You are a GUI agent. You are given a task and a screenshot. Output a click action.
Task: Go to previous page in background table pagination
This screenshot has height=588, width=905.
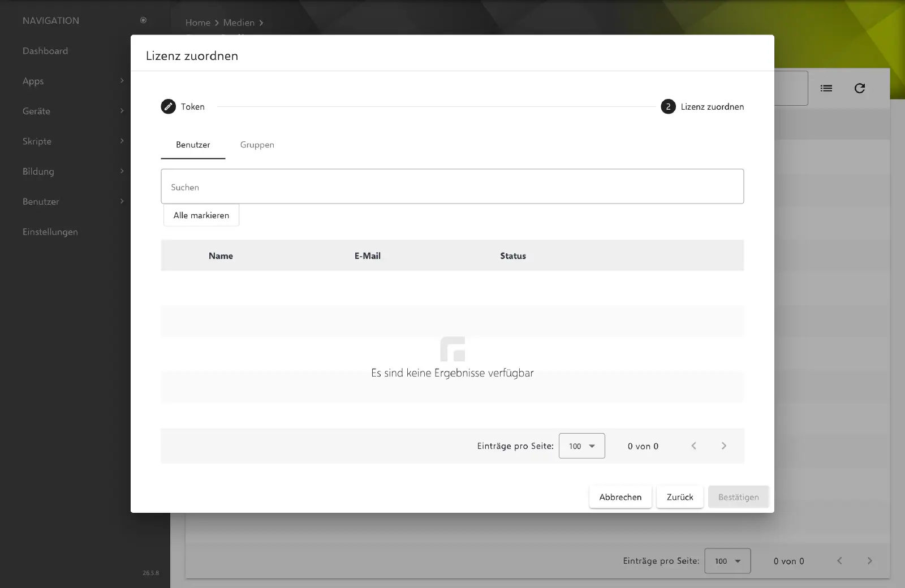point(840,561)
